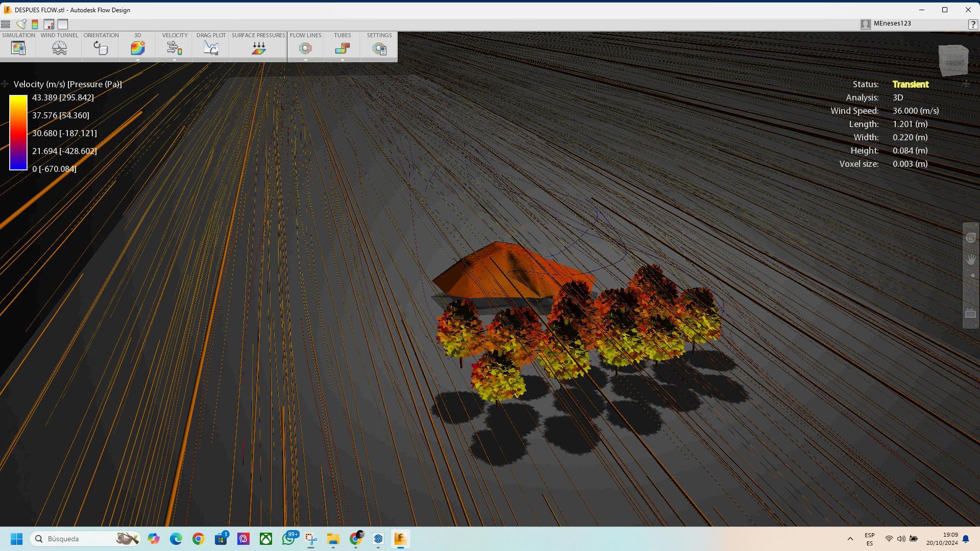Image resolution: width=980 pixels, height=551 pixels.
Task: Click the FRONT face of view cube
Action: 954,63
